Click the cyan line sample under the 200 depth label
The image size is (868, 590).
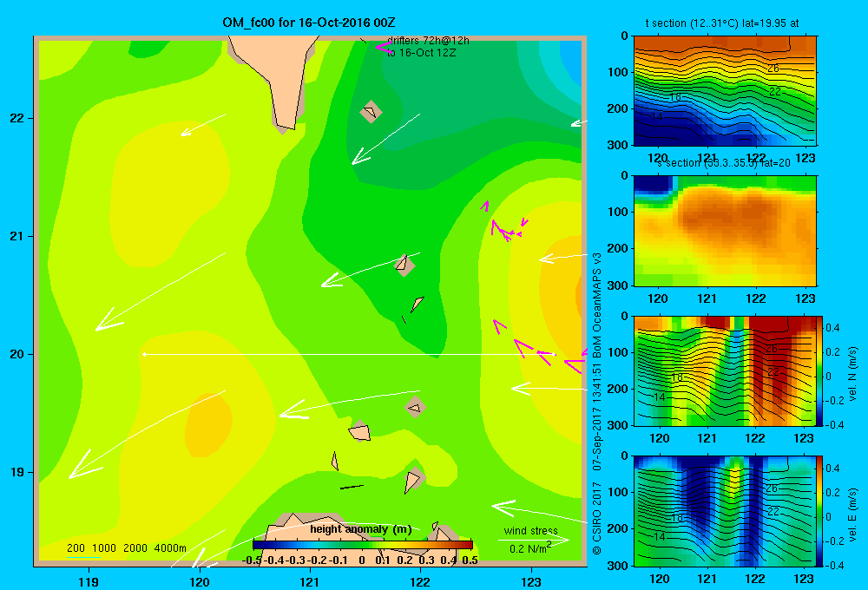tap(83, 557)
